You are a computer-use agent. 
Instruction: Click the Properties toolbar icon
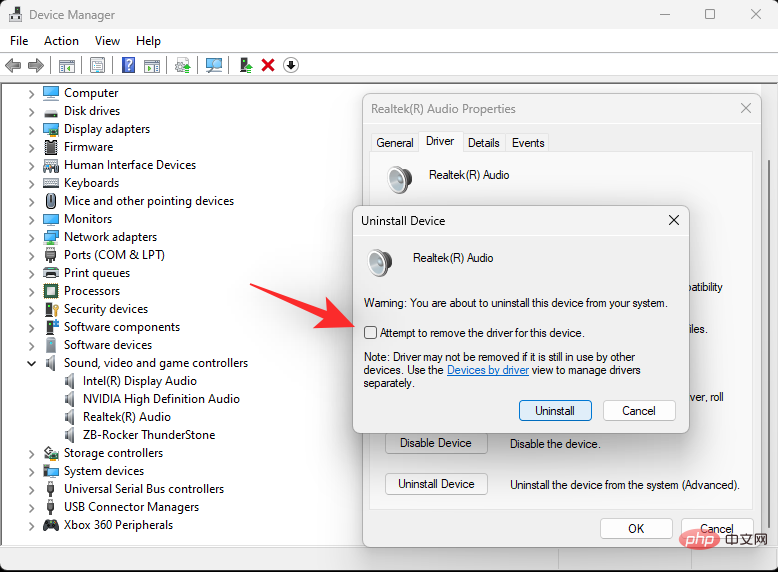[97, 65]
